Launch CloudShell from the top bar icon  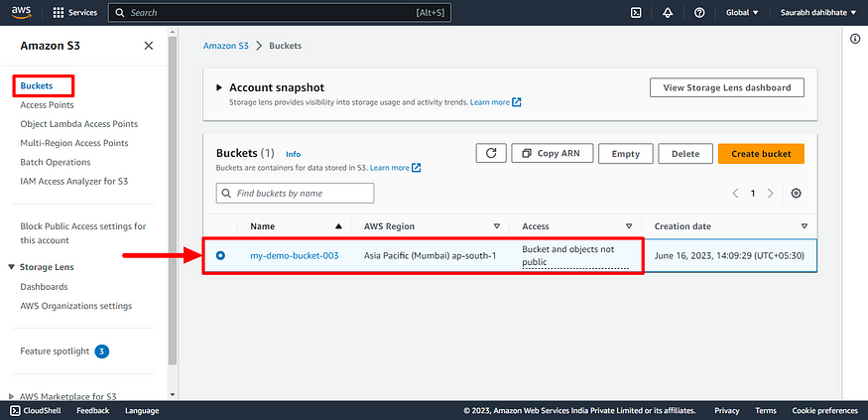(x=636, y=13)
